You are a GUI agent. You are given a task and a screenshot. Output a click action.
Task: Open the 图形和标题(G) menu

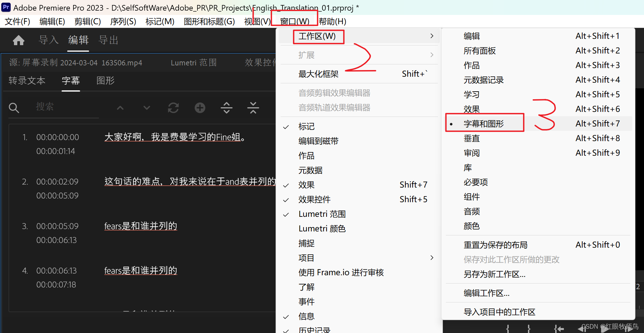click(209, 22)
